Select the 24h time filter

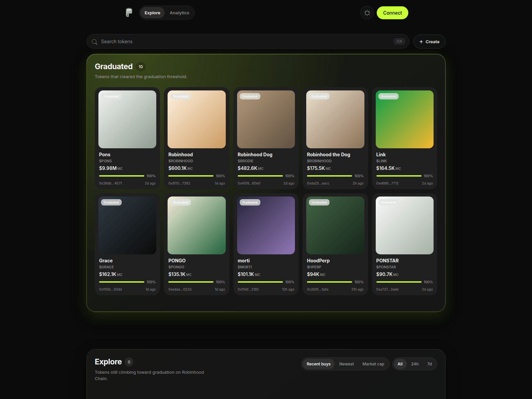point(415,364)
